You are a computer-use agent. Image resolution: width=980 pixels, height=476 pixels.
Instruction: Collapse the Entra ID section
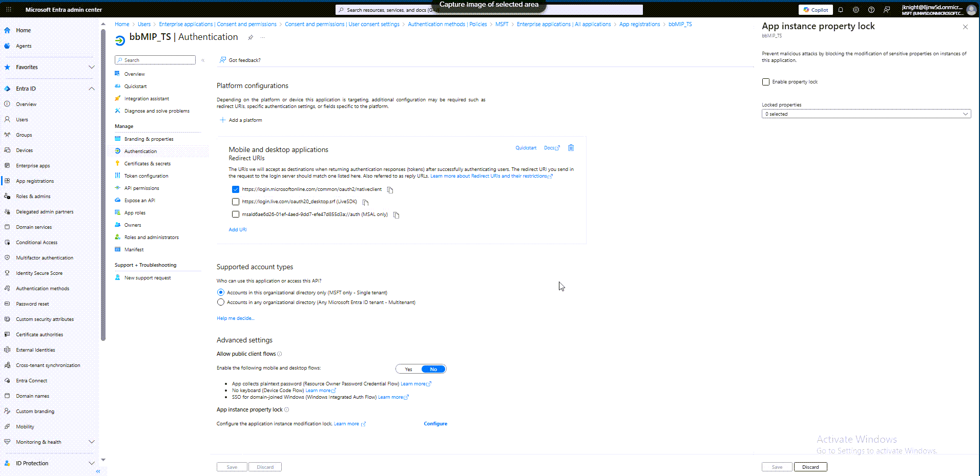[x=92, y=88]
